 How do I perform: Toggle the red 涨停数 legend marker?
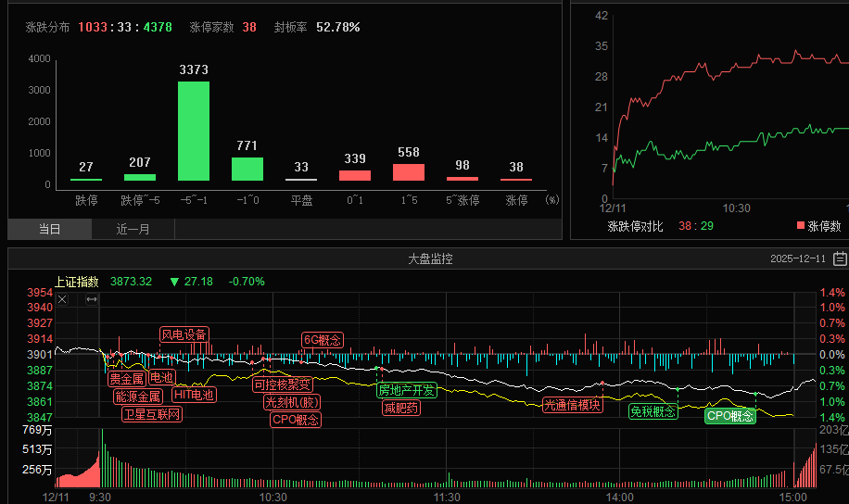tap(801, 225)
